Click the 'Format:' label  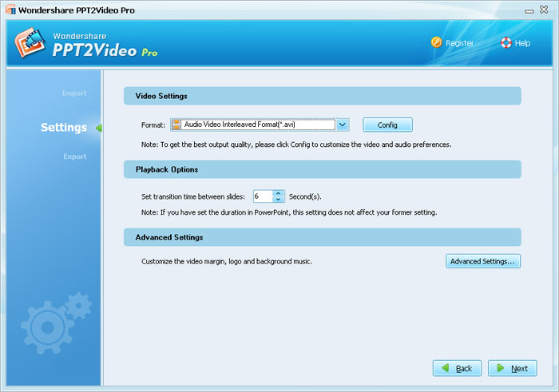pos(153,125)
